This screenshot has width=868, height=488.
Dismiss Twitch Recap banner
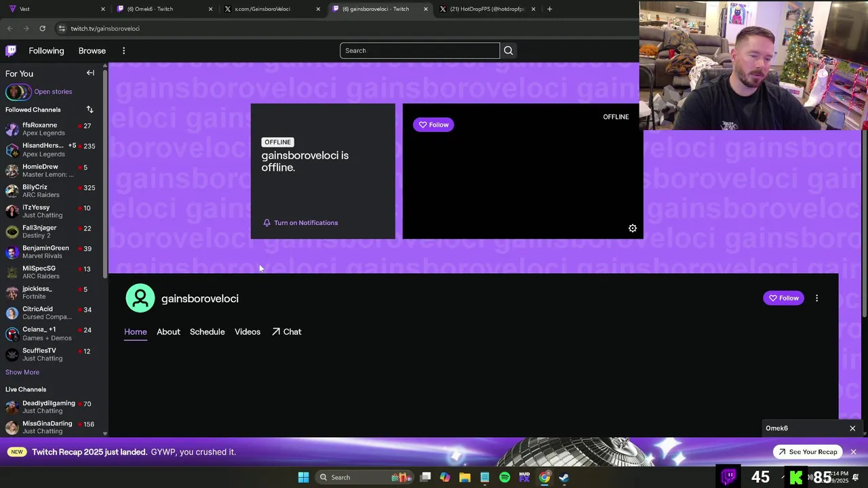coord(853,452)
